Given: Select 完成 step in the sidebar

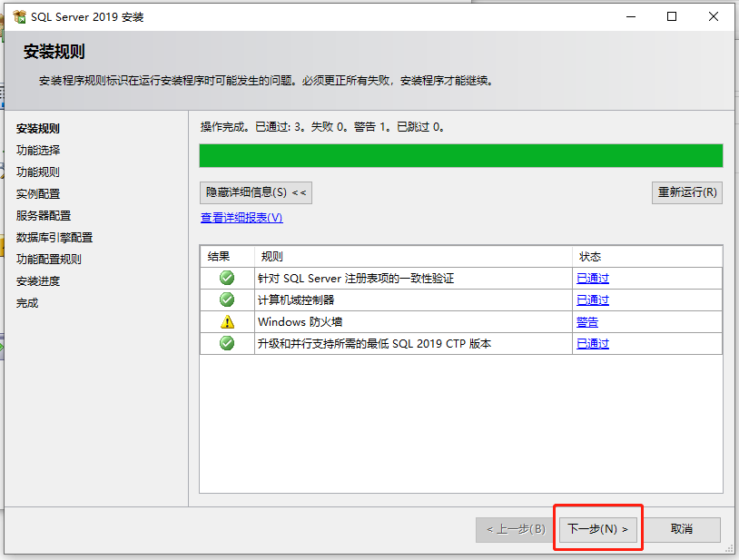Looking at the screenshot, I should [27, 303].
